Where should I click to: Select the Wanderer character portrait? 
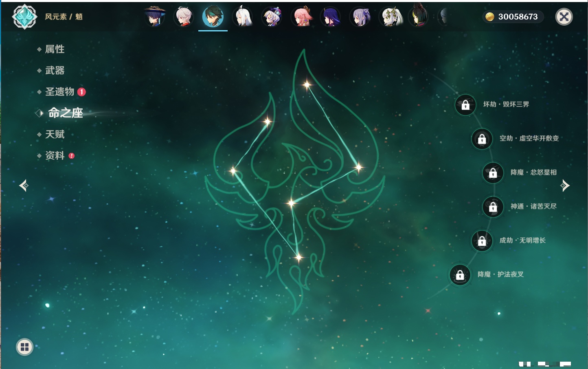pyautogui.click(x=155, y=17)
